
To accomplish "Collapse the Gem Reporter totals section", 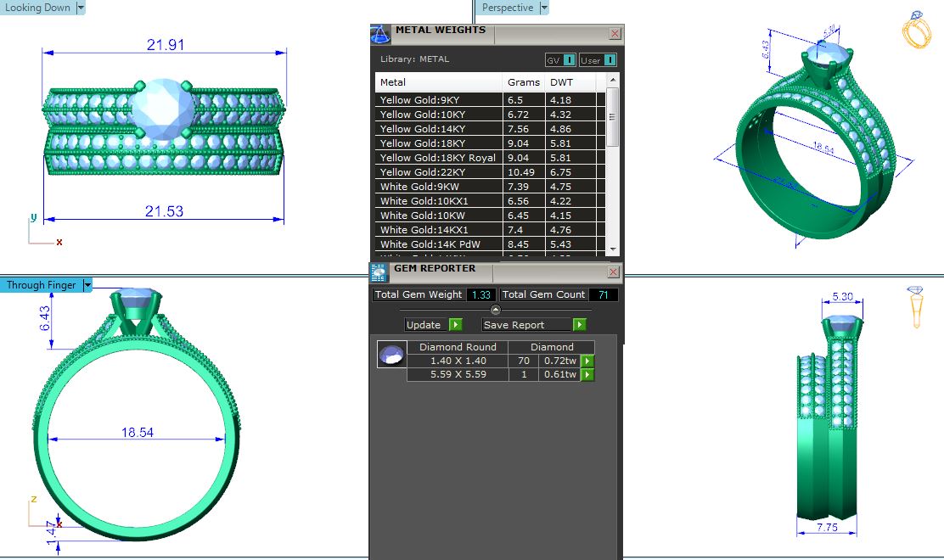I will point(496,310).
